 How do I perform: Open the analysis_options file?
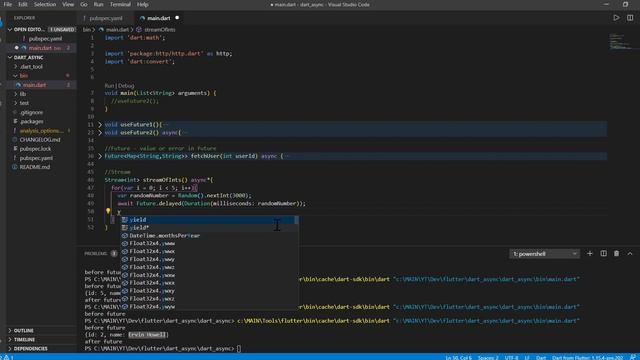pyautogui.click(x=41, y=131)
